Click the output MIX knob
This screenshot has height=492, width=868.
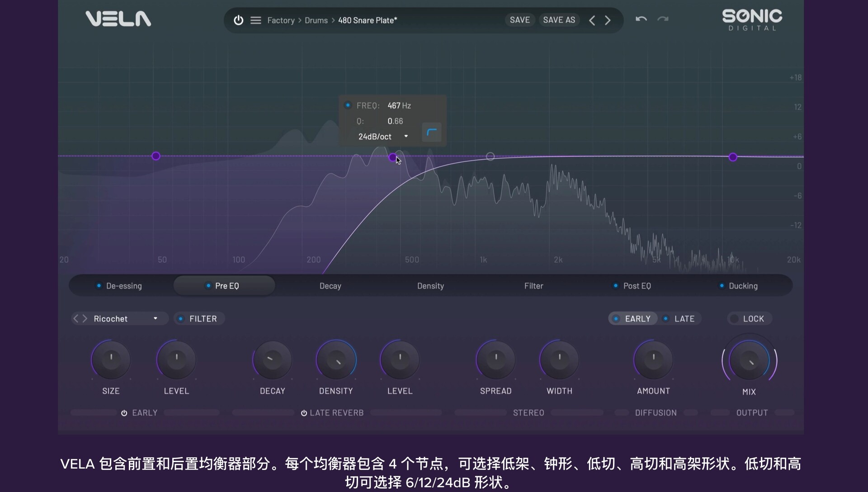(x=749, y=360)
